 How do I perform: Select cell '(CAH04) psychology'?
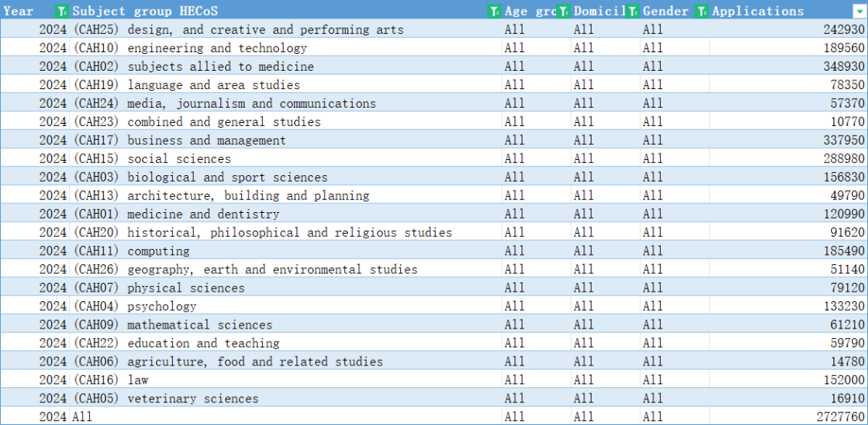point(285,306)
